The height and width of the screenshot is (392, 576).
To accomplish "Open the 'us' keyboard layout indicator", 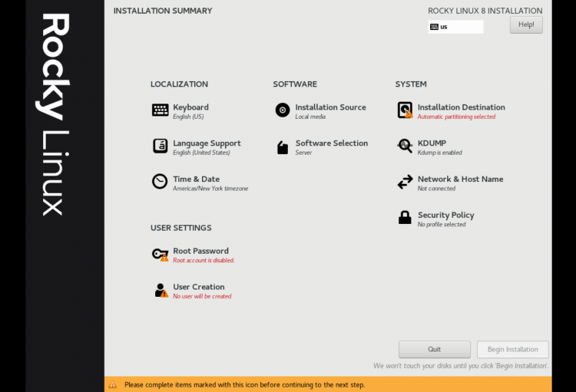I will pyautogui.click(x=455, y=27).
